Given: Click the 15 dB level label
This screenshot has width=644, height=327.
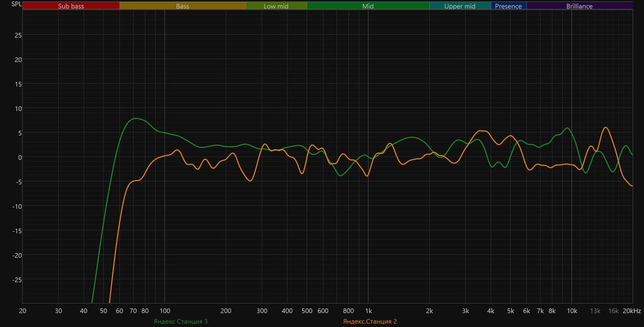Looking at the screenshot, I should point(18,84).
